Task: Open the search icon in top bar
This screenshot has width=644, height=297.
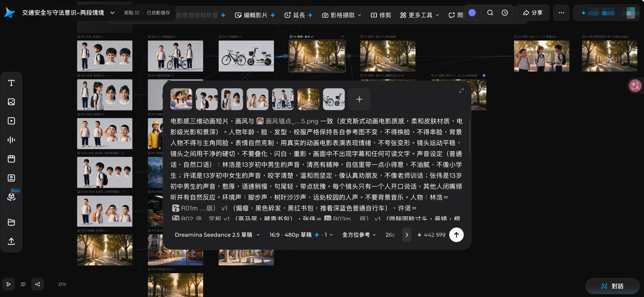Action: pos(490,13)
